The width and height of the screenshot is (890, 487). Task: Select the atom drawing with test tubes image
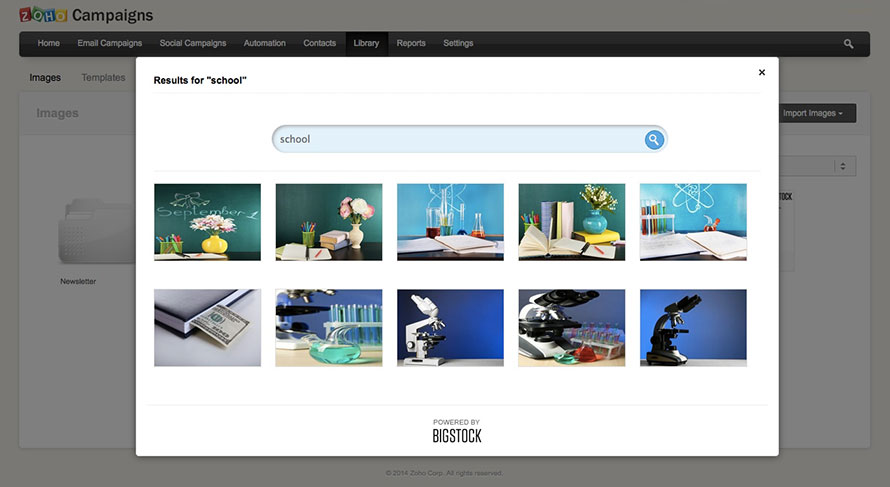(692, 222)
